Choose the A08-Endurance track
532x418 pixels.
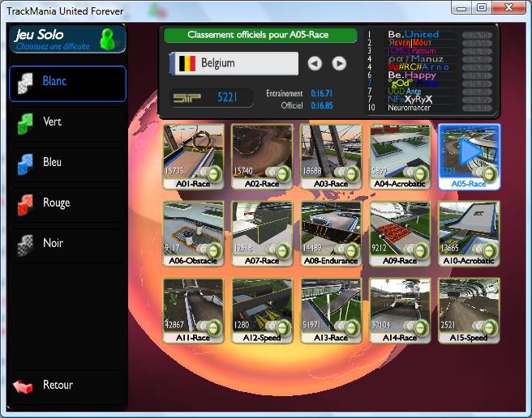click(331, 233)
